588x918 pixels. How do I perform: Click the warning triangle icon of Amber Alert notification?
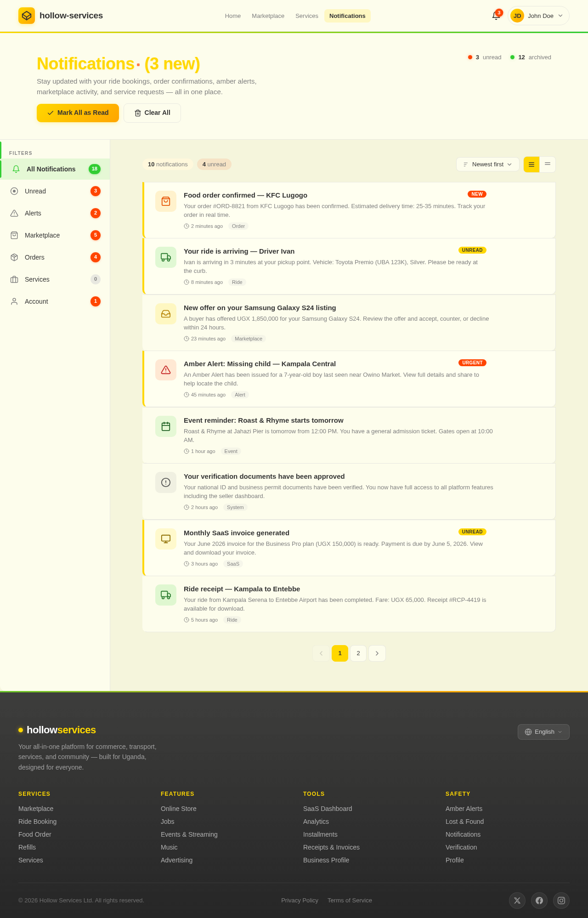pos(166,370)
